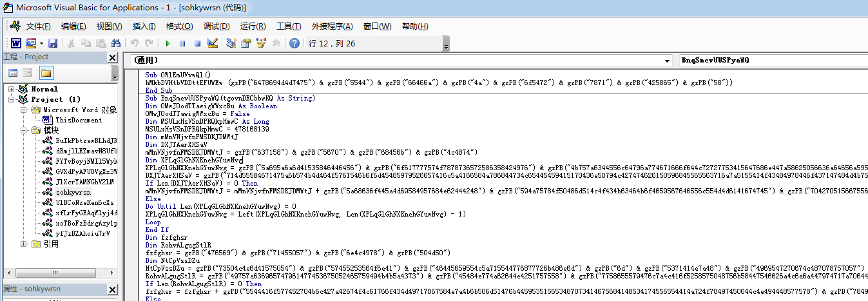Save the project with the floppy icon
868x301 pixels.
[x=53, y=43]
